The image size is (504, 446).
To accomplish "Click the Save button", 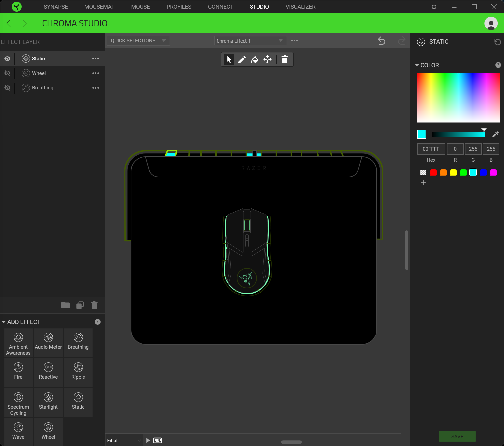I will point(457,436).
